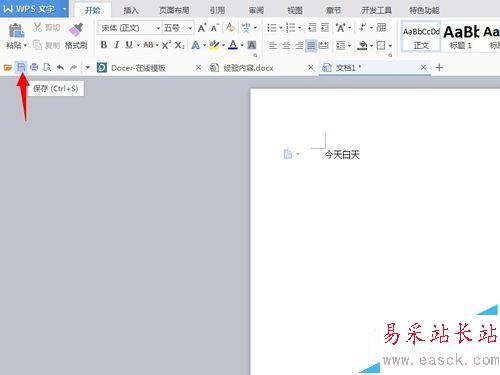Viewport: 500px width, 375px height.
Task: Open font name combo box
Action: point(129,28)
